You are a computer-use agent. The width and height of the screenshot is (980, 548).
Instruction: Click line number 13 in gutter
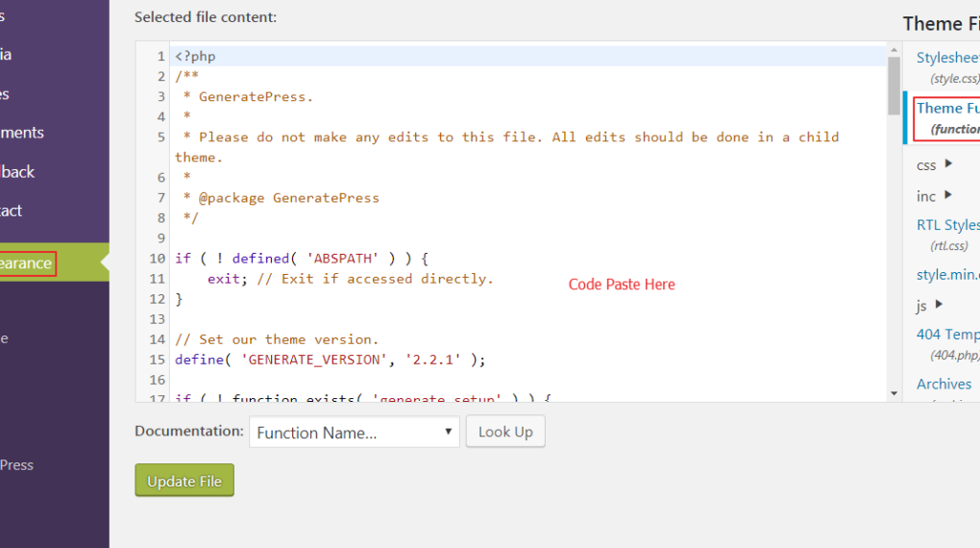(x=157, y=319)
